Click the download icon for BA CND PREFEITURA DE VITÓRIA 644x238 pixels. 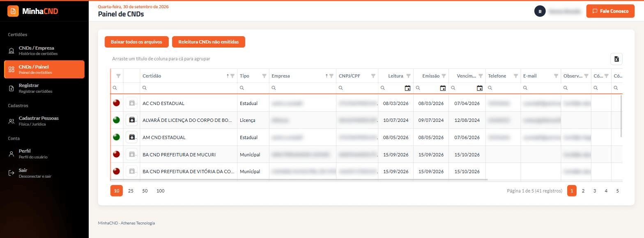[x=132, y=171]
